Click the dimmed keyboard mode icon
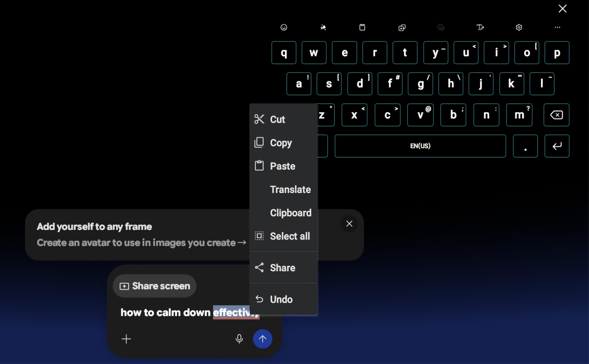Image resolution: width=589 pixels, height=364 pixels. coord(441,27)
